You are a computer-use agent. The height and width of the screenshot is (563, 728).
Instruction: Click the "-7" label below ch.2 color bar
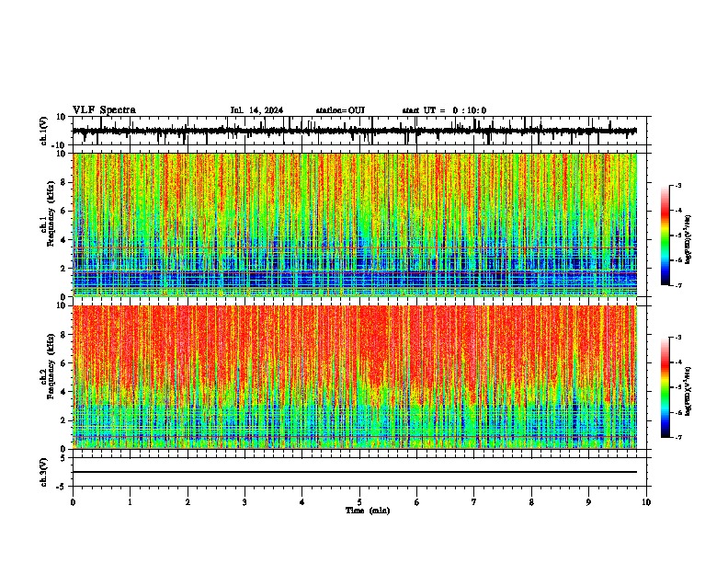[x=677, y=437]
